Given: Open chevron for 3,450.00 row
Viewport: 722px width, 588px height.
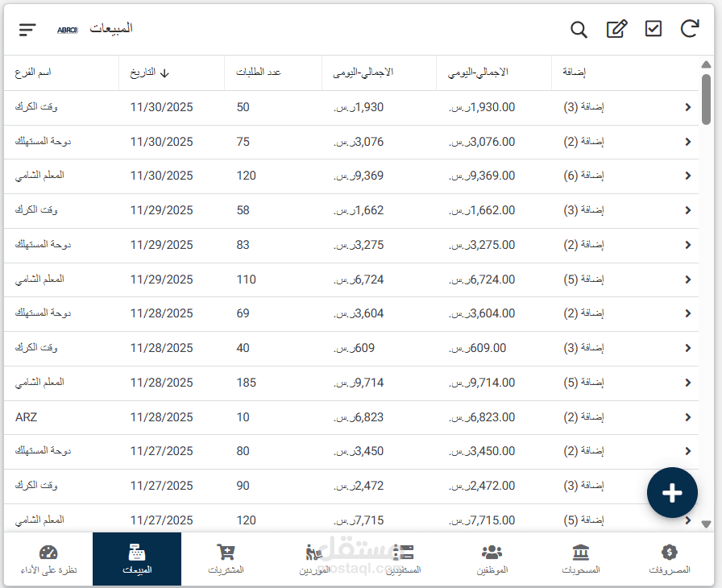Looking at the screenshot, I should (x=688, y=451).
